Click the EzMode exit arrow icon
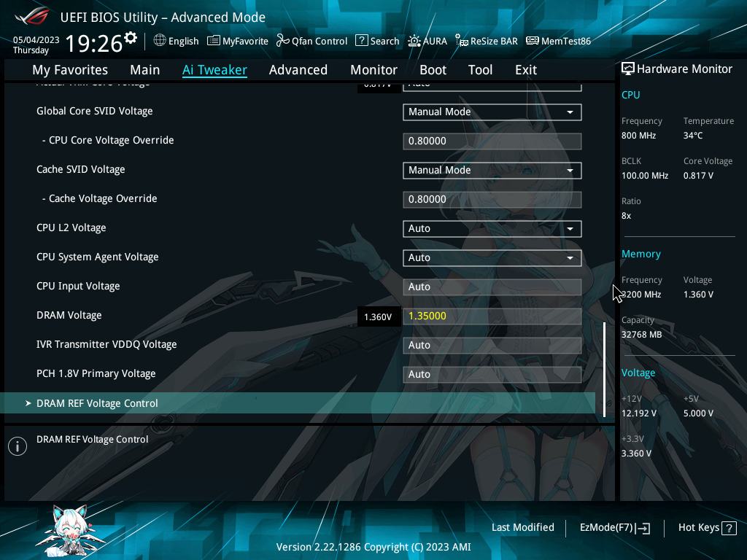The image size is (747, 560). coord(643,528)
